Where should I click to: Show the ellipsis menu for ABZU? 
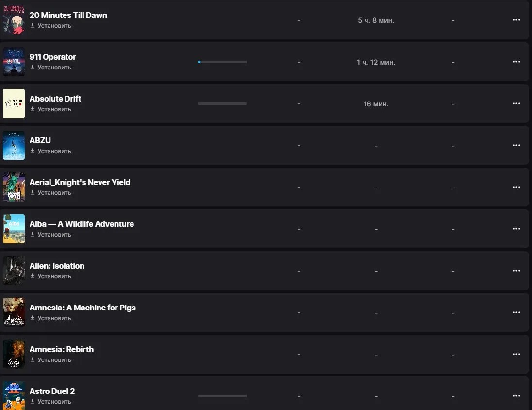click(x=516, y=145)
